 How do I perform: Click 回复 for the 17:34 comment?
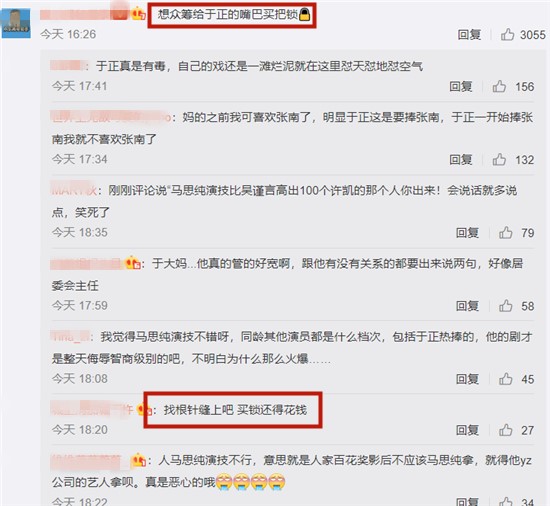[461, 160]
